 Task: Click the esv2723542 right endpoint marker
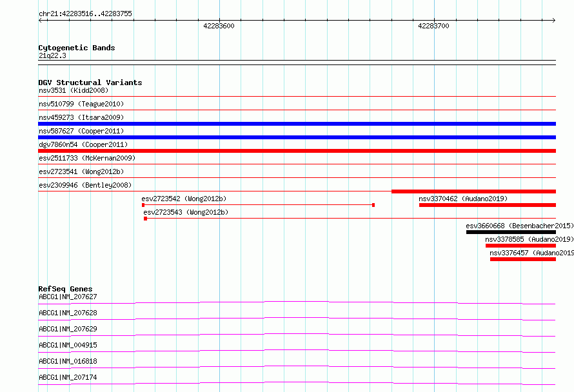pos(373,205)
